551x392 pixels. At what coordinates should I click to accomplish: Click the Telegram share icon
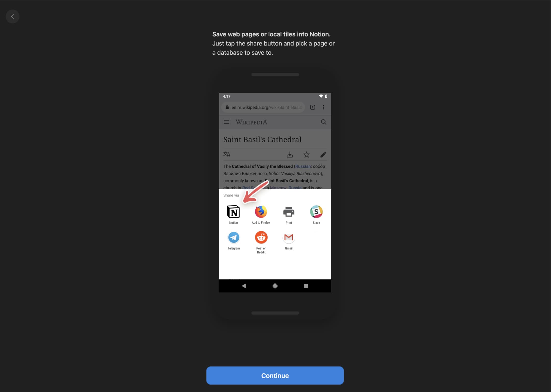[x=234, y=237]
